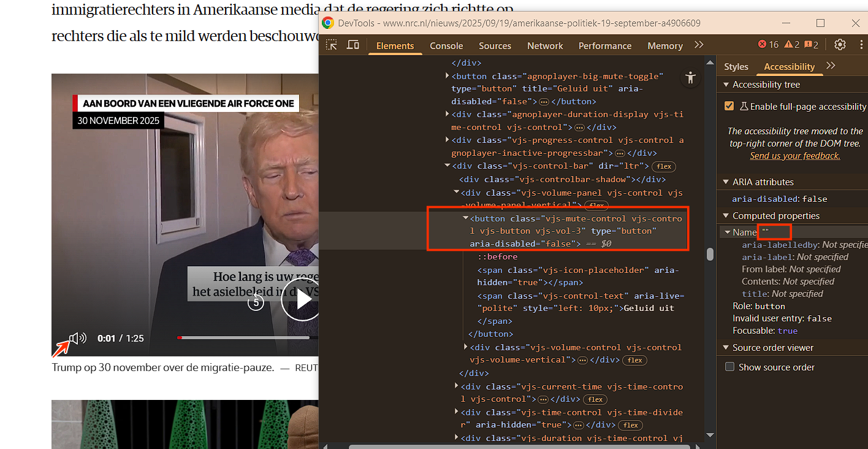Activate the inspect element picker tool
Viewport: 868px width, 449px height.
[332, 45]
